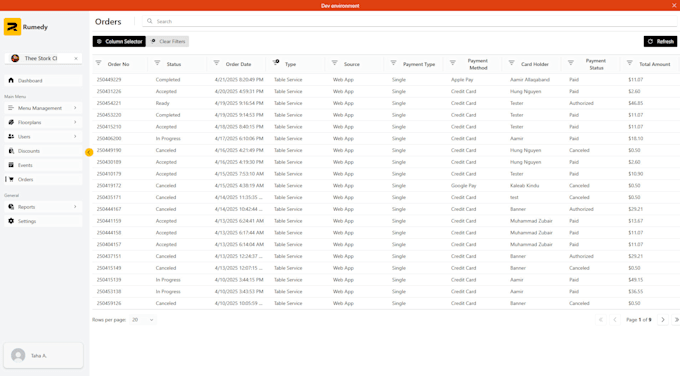The width and height of the screenshot is (680, 376).
Task: Close the Dev environment banner
Action: [674, 5]
